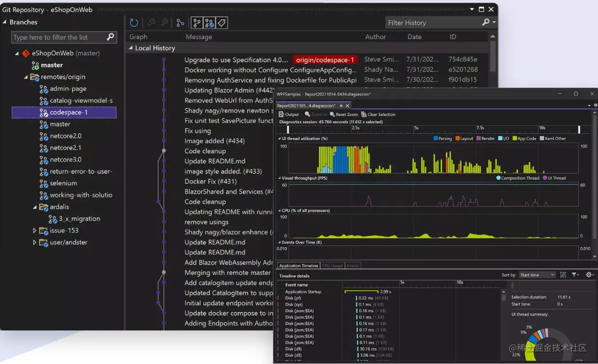Open the Sort by Start time dropdown

coord(537,275)
